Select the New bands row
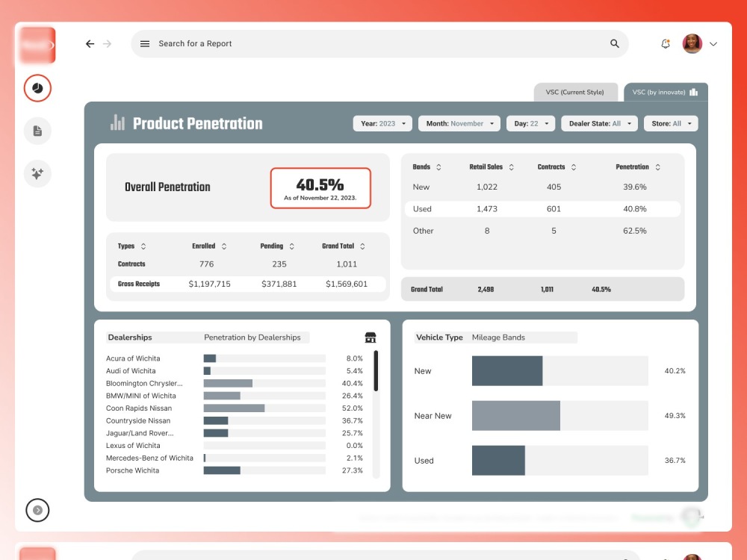Viewport: 747px width, 560px height. (x=542, y=187)
